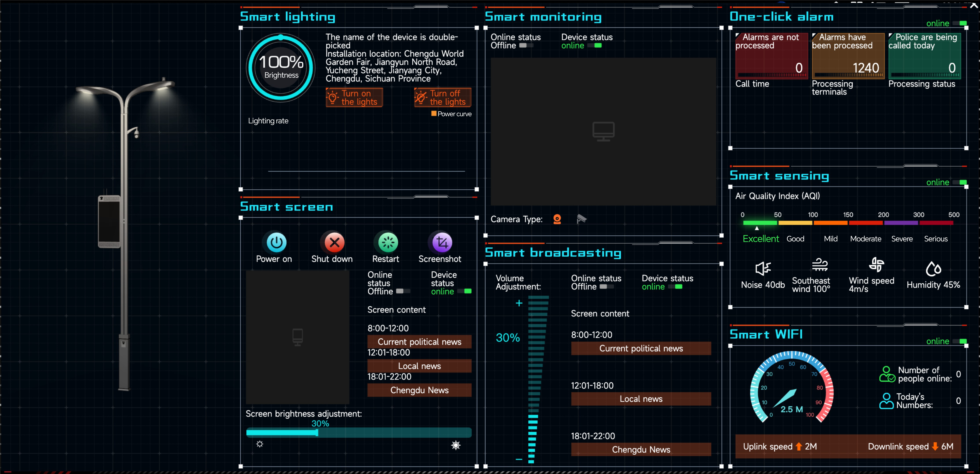The width and height of the screenshot is (980, 474).
Task: Click the minus icon to lower volume
Action: (519, 459)
